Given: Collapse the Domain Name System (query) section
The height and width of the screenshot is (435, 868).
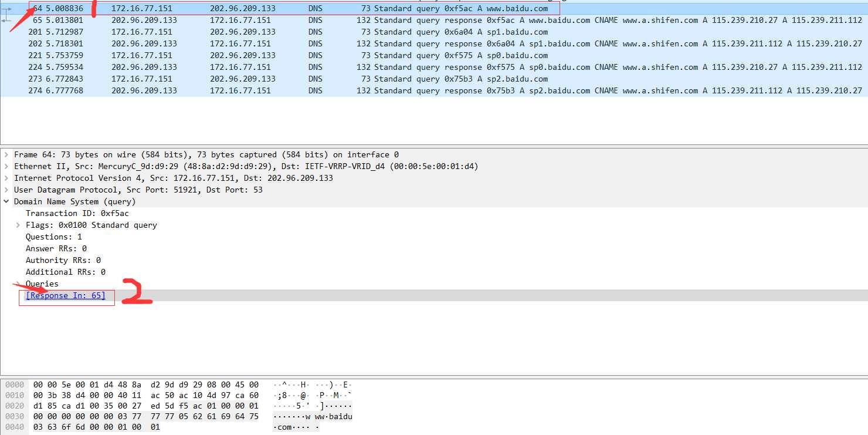Looking at the screenshot, I should coord(6,201).
